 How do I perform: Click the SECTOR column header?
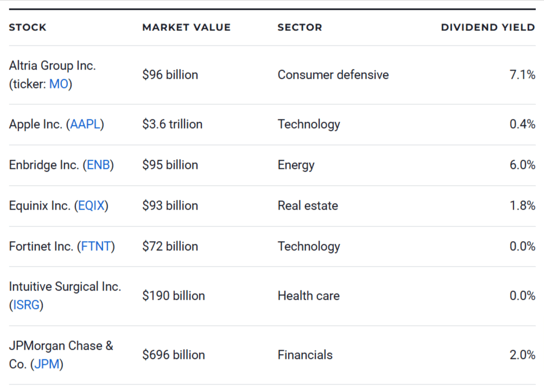coord(300,27)
